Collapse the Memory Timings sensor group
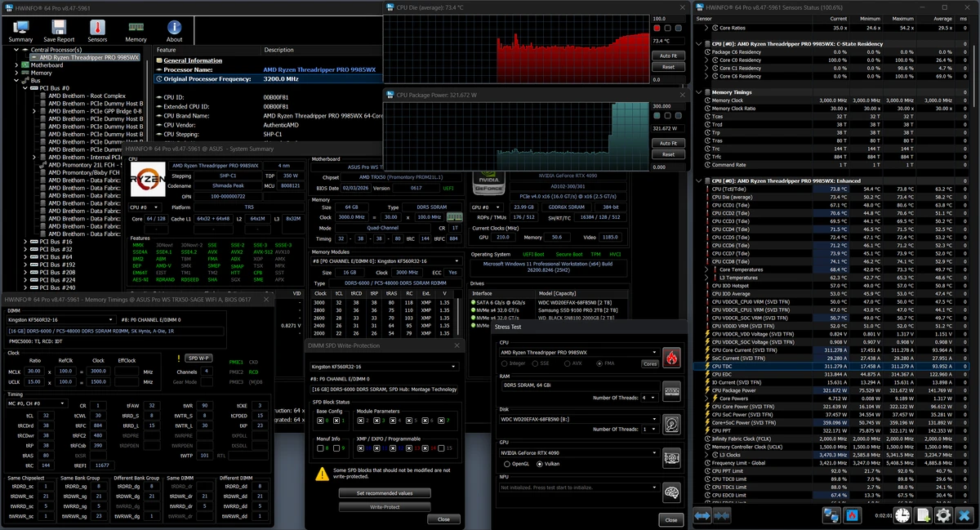This screenshot has width=980, height=530. point(698,92)
